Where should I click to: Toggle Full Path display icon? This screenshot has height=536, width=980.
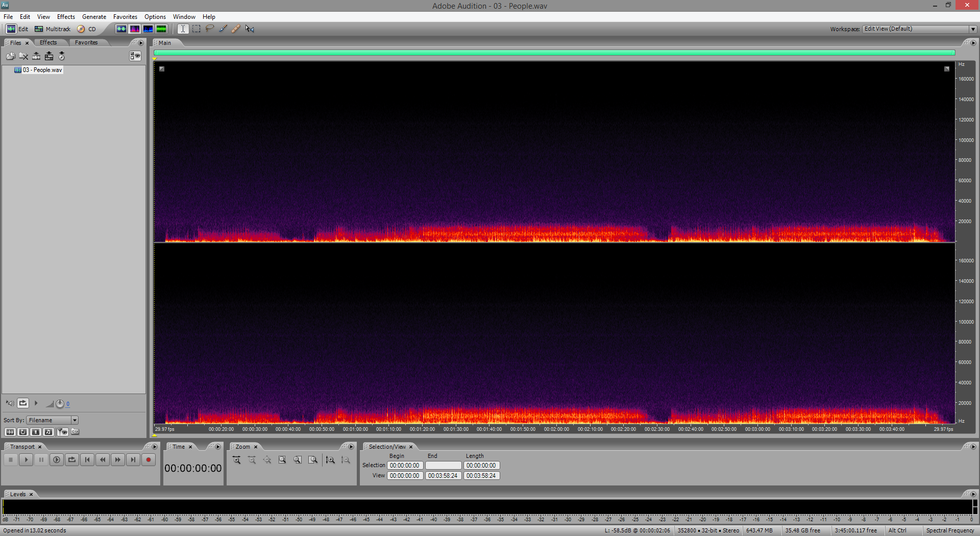[75, 432]
